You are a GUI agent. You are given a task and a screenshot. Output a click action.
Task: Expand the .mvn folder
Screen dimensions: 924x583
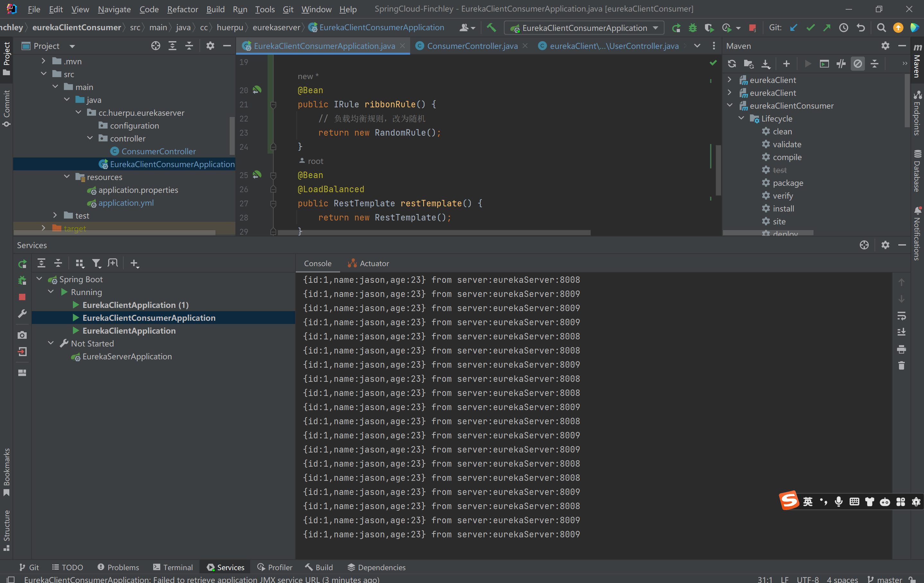[x=44, y=61]
